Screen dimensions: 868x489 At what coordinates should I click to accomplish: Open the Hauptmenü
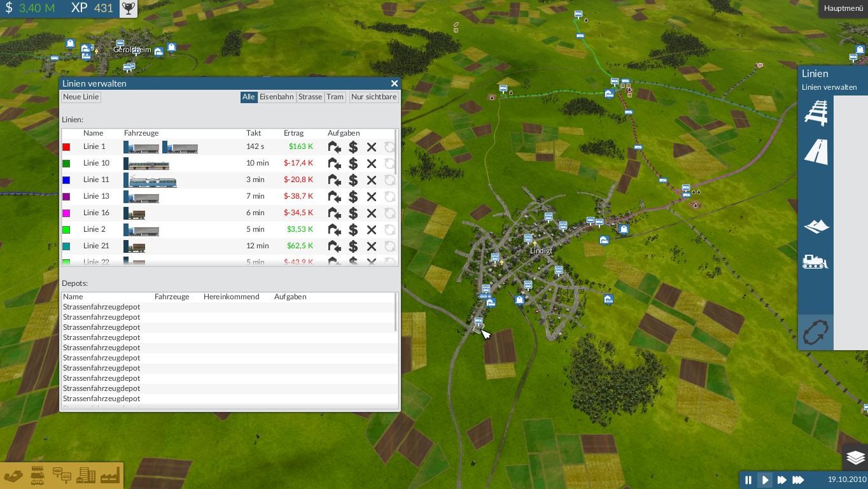pos(843,8)
